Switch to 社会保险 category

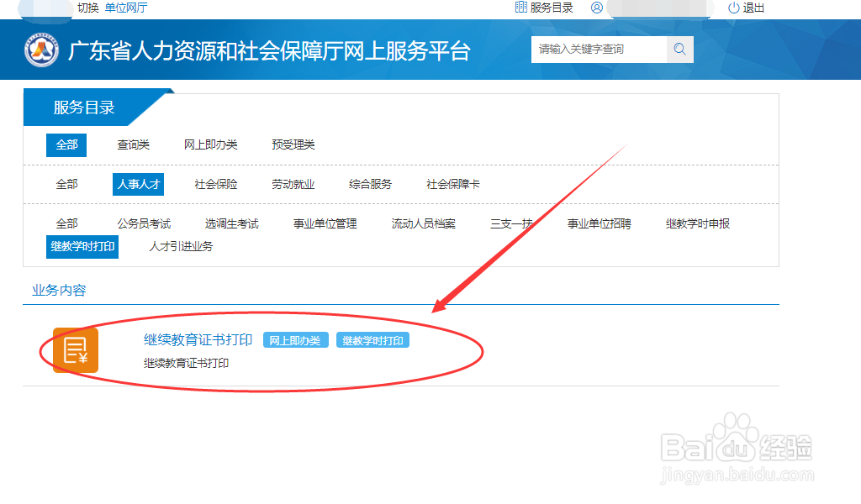coord(214,184)
